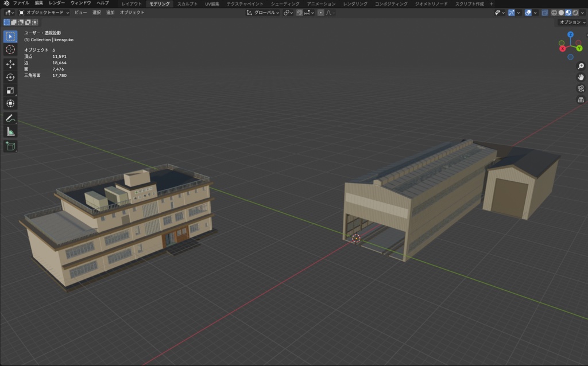Toggle show gizmo button
This screenshot has height=366, width=588.
pos(512,13)
